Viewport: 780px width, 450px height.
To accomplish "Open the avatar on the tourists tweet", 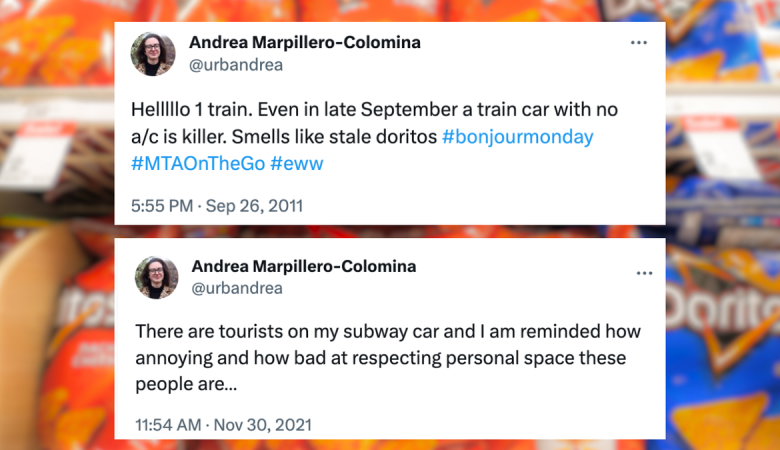I will tap(156, 277).
